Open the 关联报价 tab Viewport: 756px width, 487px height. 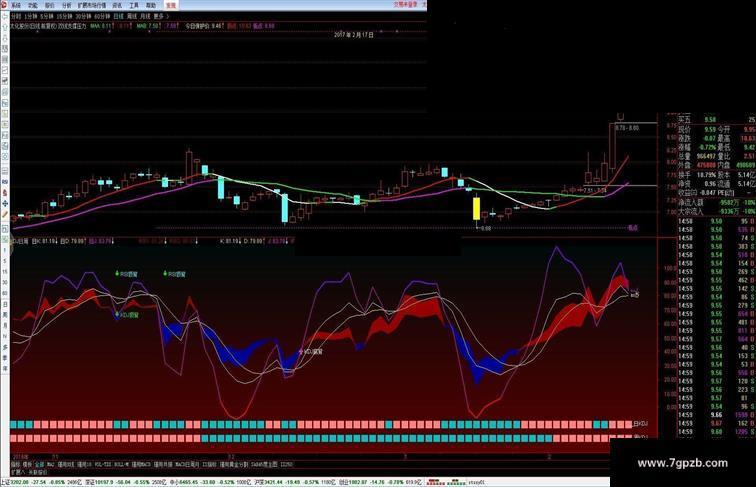point(38,473)
